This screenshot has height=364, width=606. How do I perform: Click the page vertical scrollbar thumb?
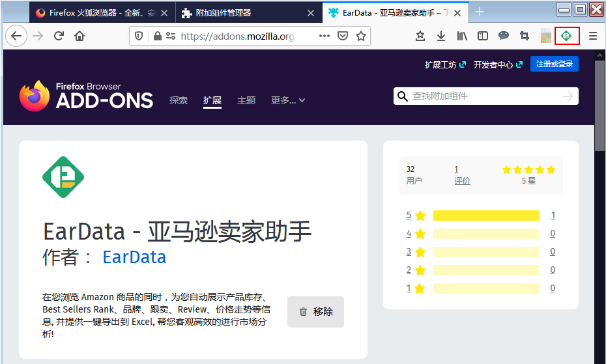(600, 105)
